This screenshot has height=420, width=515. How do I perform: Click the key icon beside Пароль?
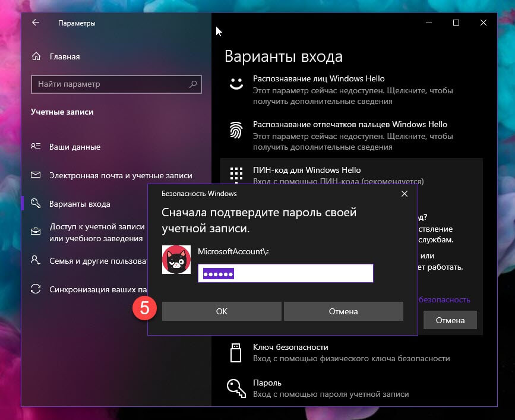pos(236,389)
